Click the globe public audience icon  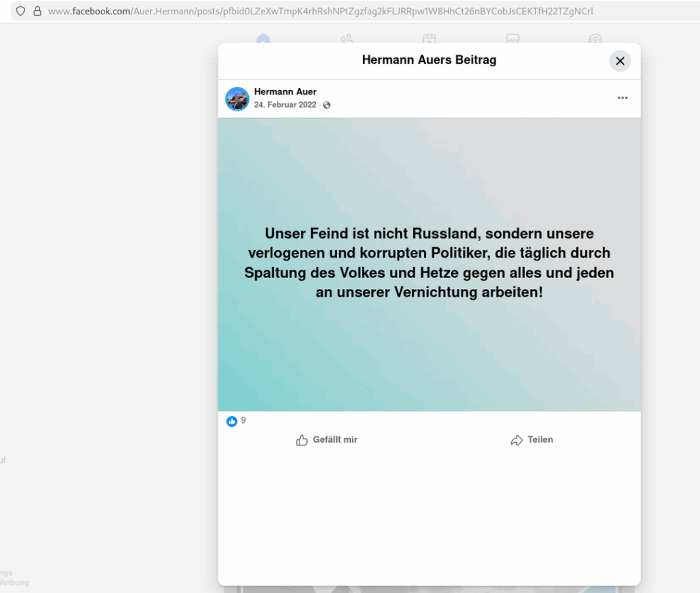click(x=327, y=105)
